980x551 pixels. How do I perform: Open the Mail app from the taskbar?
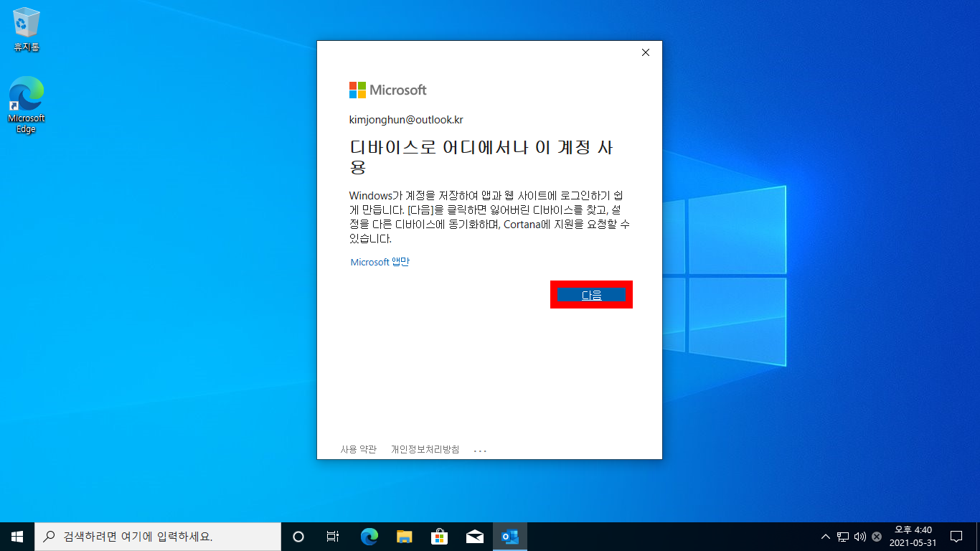[x=474, y=537]
